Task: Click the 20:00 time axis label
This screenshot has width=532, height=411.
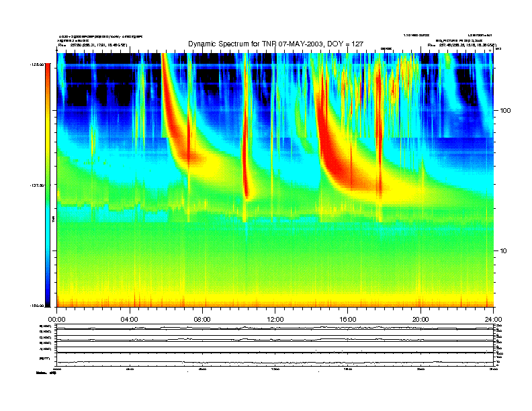Action: point(420,320)
